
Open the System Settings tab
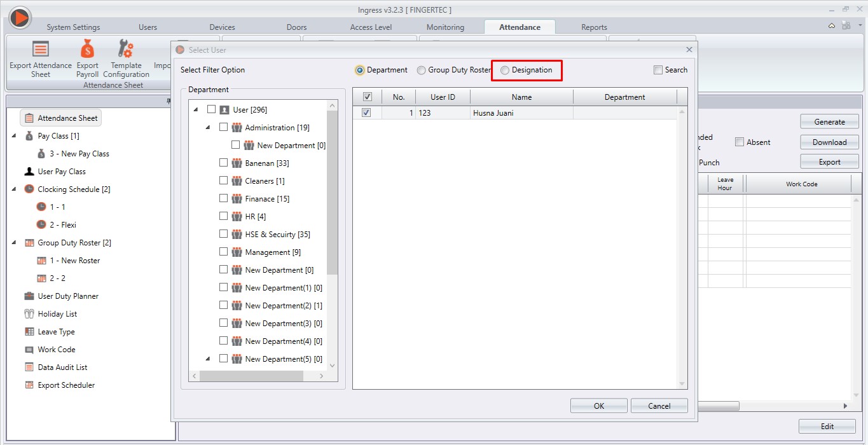tap(73, 27)
